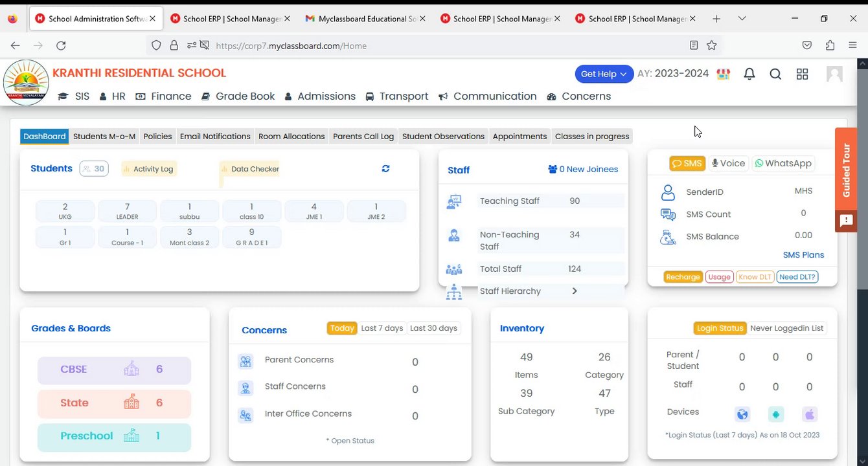Image resolution: width=868 pixels, height=466 pixels.
Task: Click the CBSE board card
Action: (x=114, y=370)
